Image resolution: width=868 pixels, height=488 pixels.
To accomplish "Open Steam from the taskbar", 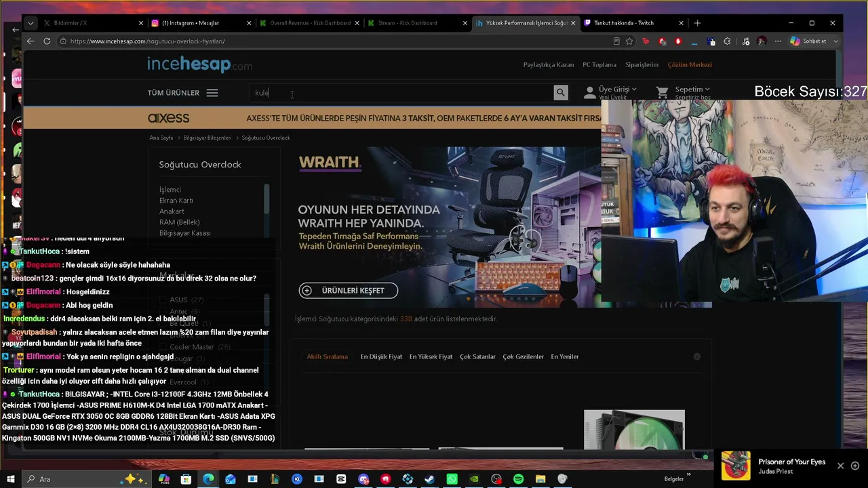I will [x=429, y=479].
